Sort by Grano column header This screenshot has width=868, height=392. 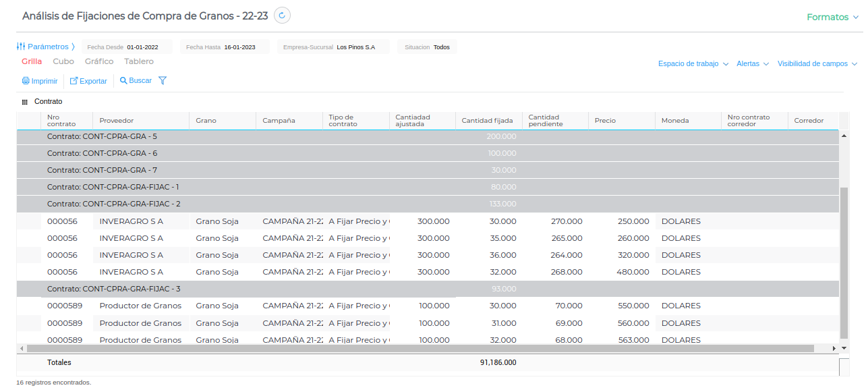[x=223, y=121]
